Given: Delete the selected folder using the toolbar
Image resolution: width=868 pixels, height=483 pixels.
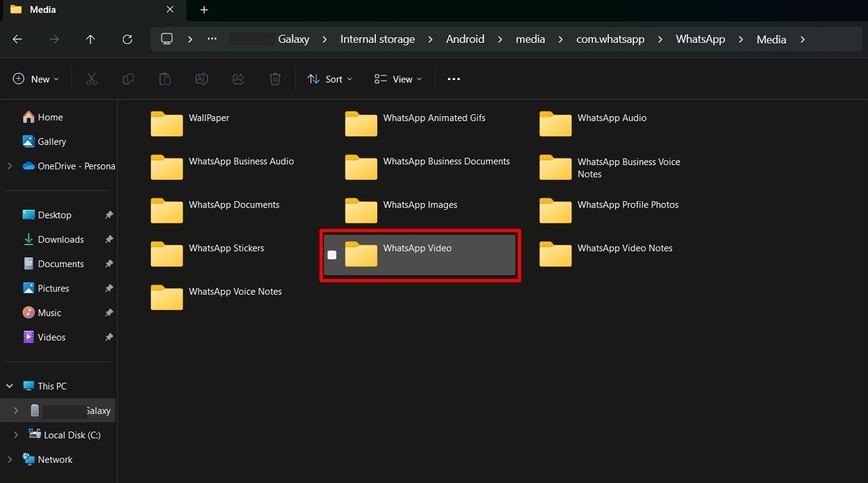Looking at the screenshot, I should tap(274, 79).
